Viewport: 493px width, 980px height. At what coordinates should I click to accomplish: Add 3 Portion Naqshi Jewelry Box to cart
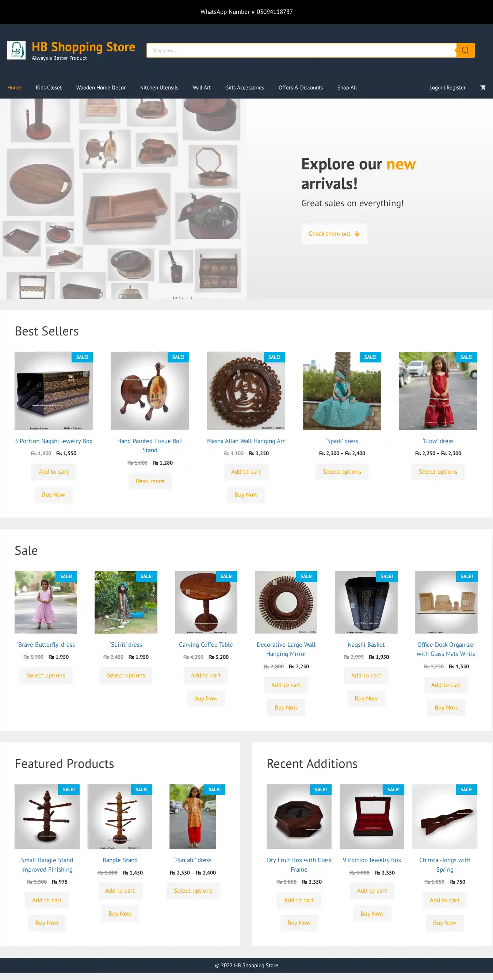(x=54, y=472)
